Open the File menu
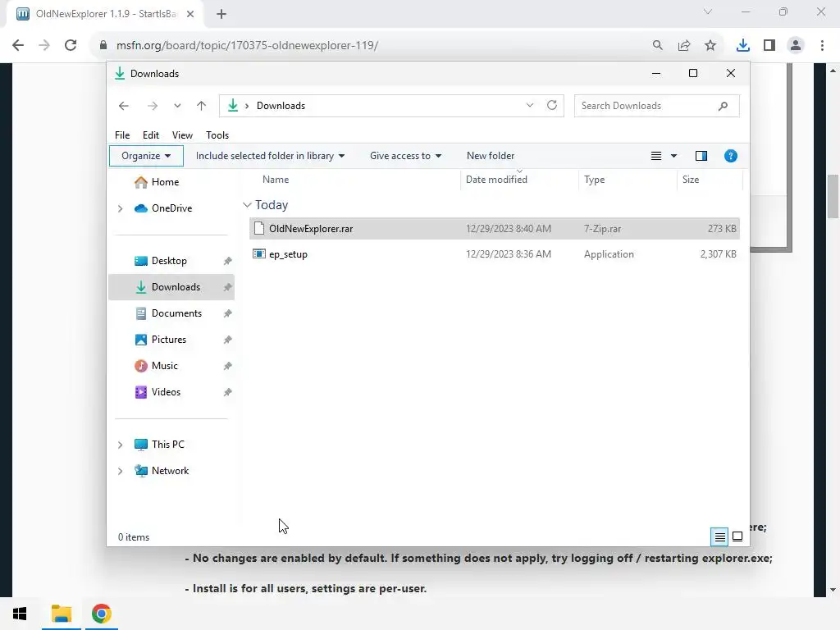Image resolution: width=840 pixels, height=630 pixels. click(x=122, y=135)
